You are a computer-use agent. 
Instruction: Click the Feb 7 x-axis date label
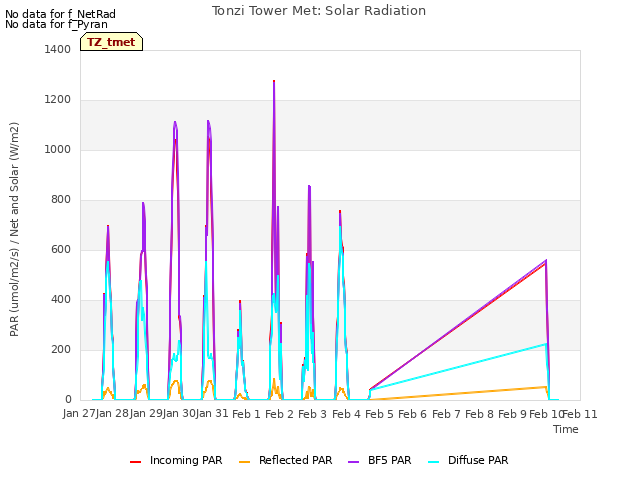coord(447,414)
